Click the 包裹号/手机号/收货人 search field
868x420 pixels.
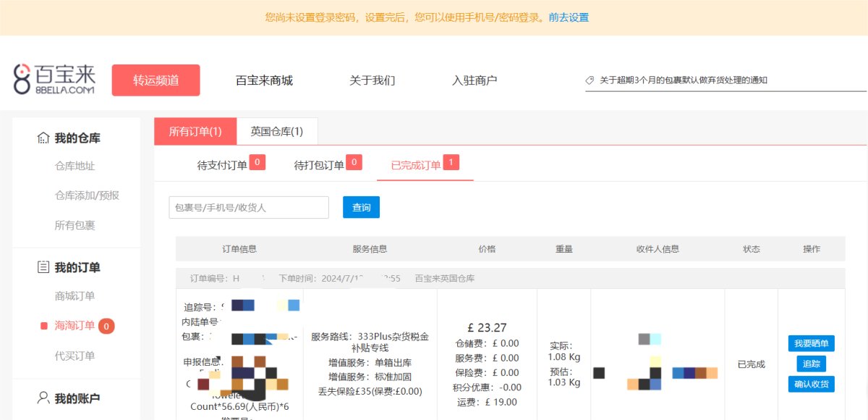tap(249, 207)
